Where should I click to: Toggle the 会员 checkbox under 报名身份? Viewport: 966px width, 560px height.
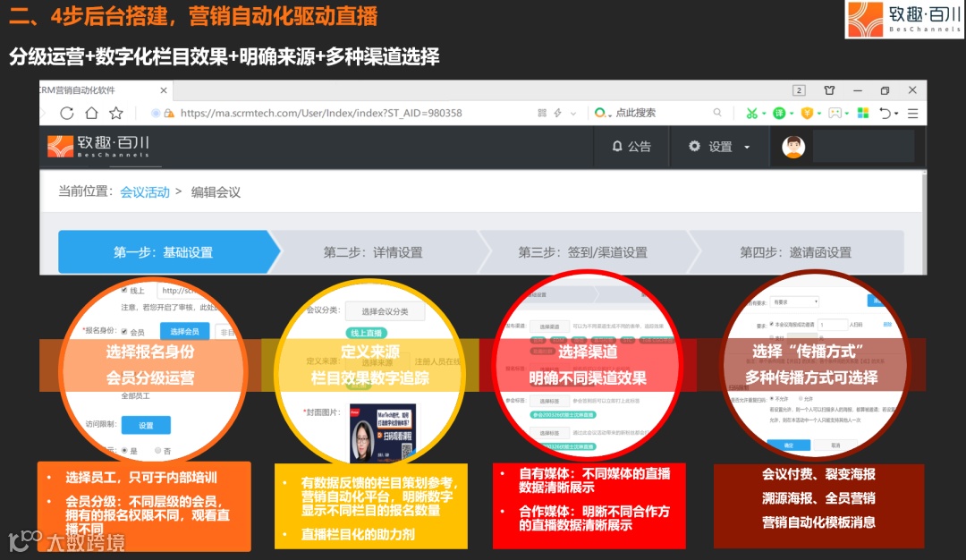pyautogui.click(x=124, y=332)
